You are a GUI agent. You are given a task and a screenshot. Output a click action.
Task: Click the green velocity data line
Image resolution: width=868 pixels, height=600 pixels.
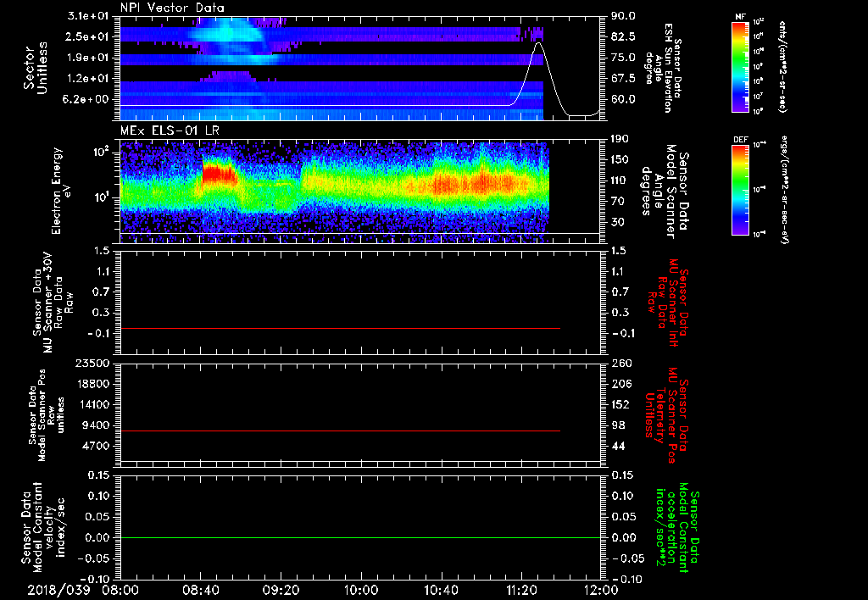(x=360, y=537)
